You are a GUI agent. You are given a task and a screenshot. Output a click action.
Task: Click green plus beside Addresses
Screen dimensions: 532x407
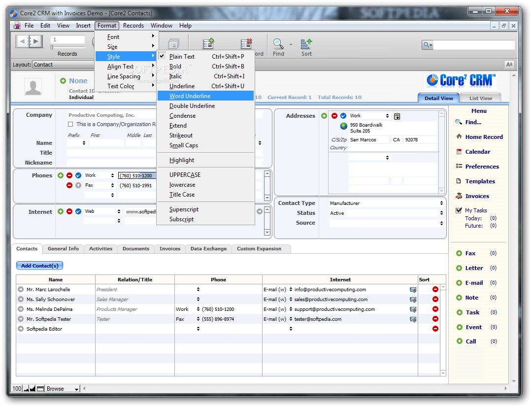point(324,116)
